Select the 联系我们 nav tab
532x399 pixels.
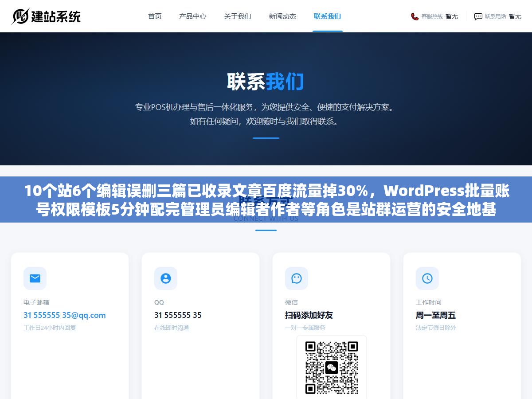pos(327,16)
